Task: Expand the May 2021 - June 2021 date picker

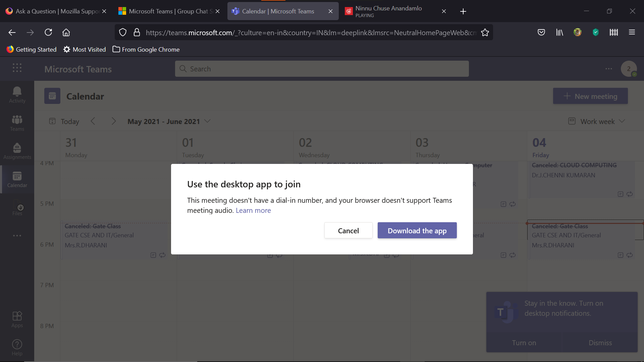Action: pos(169,121)
